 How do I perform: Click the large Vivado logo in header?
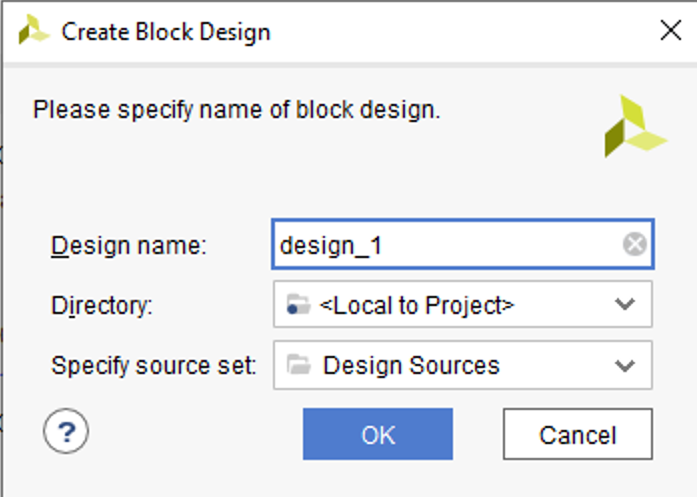(632, 126)
